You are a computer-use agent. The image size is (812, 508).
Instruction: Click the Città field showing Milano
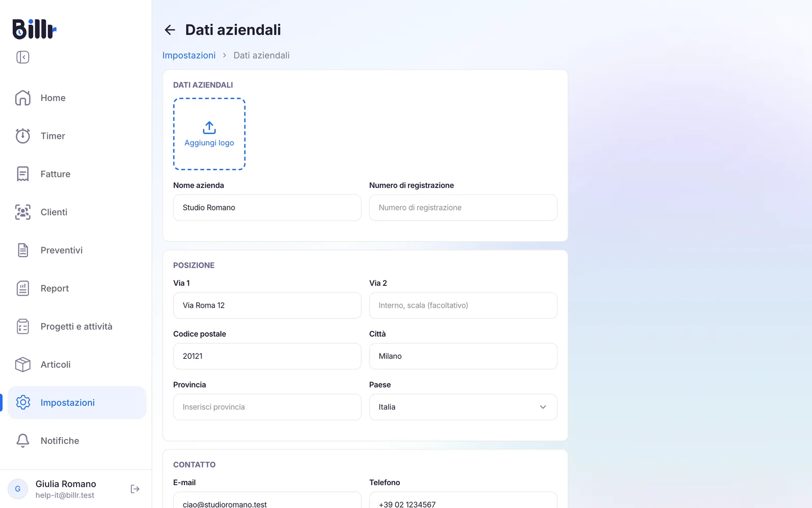pyautogui.click(x=463, y=356)
